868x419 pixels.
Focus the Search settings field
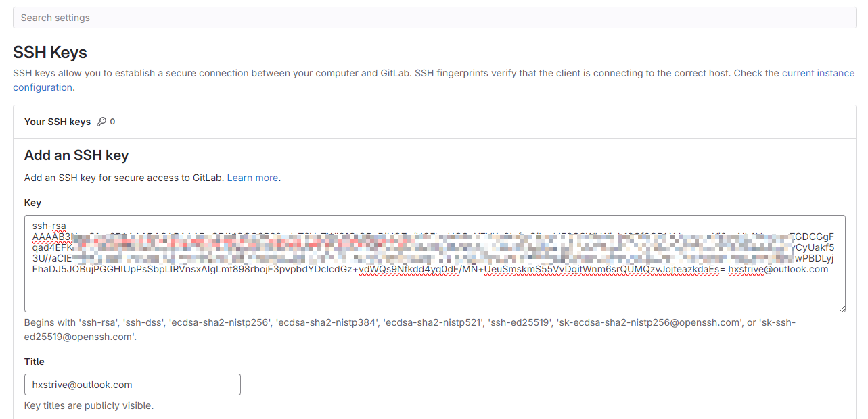tap(435, 18)
